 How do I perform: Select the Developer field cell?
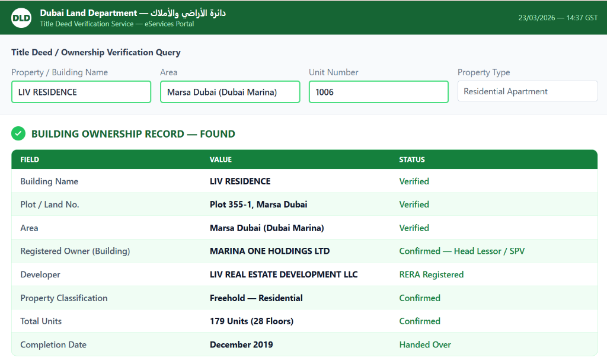click(x=40, y=275)
